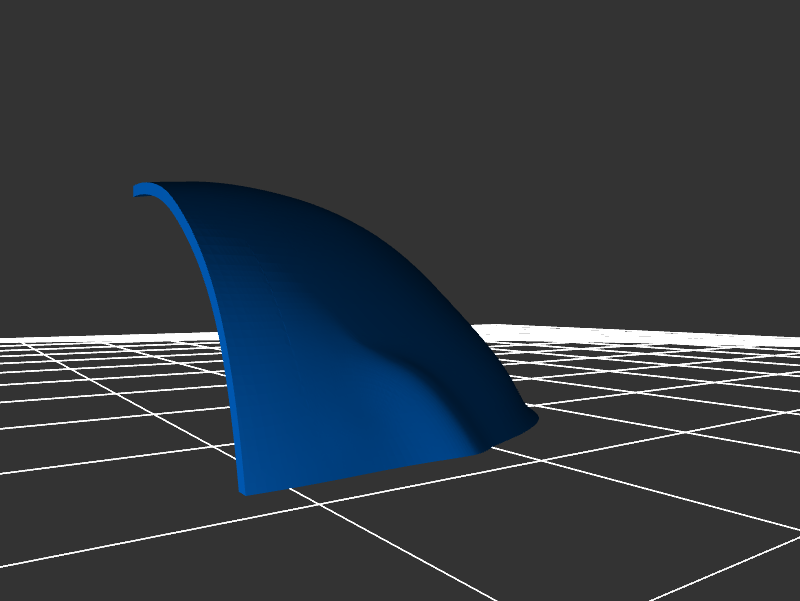The image size is (800, 601).
Task: Click the grid floor in the bottom-left corner
Action: tap(60, 560)
